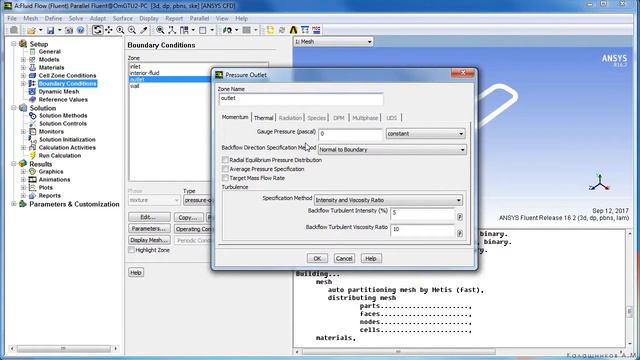Select 'wall' in the Zone list
Image resolution: width=640 pixels, height=360 pixels.
135,86
